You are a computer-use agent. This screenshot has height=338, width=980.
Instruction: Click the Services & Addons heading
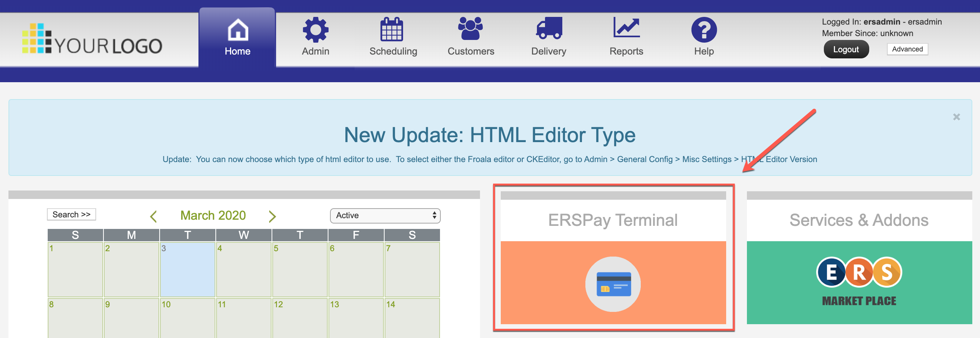(x=859, y=220)
